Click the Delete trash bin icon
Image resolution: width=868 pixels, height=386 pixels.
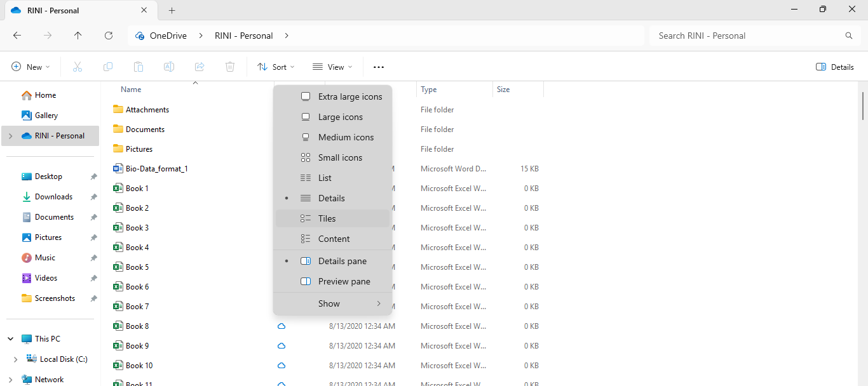point(230,67)
